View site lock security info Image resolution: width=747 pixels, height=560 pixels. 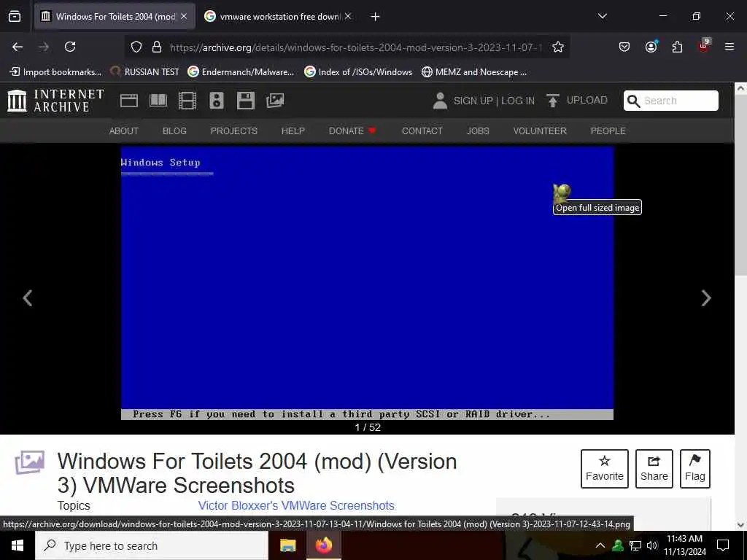(x=156, y=47)
